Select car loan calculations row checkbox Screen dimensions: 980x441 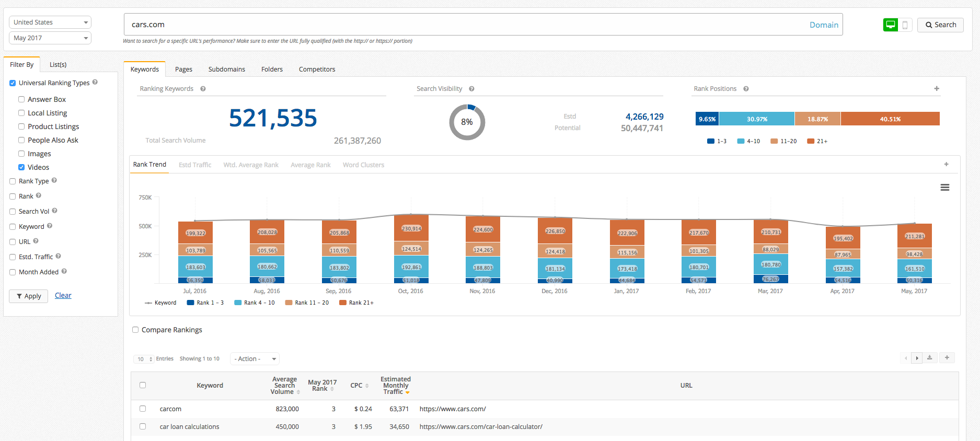click(143, 426)
